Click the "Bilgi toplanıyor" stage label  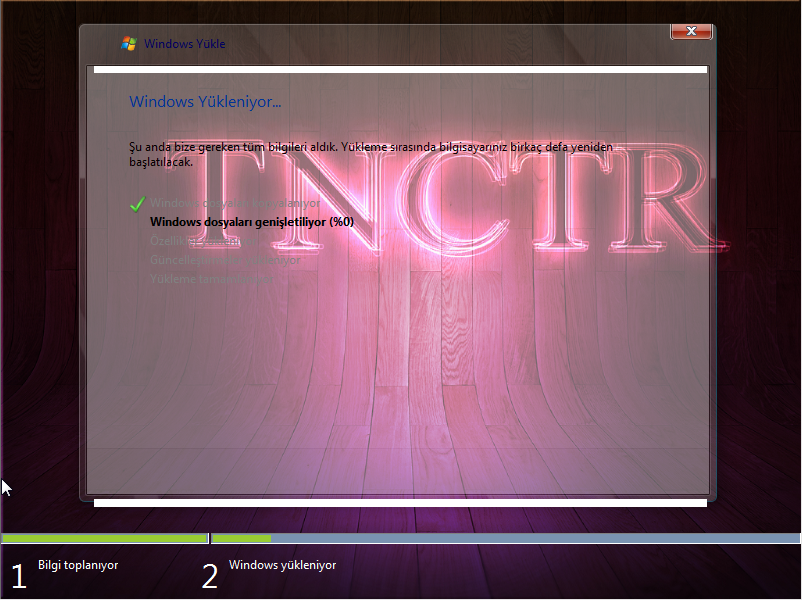click(x=78, y=565)
